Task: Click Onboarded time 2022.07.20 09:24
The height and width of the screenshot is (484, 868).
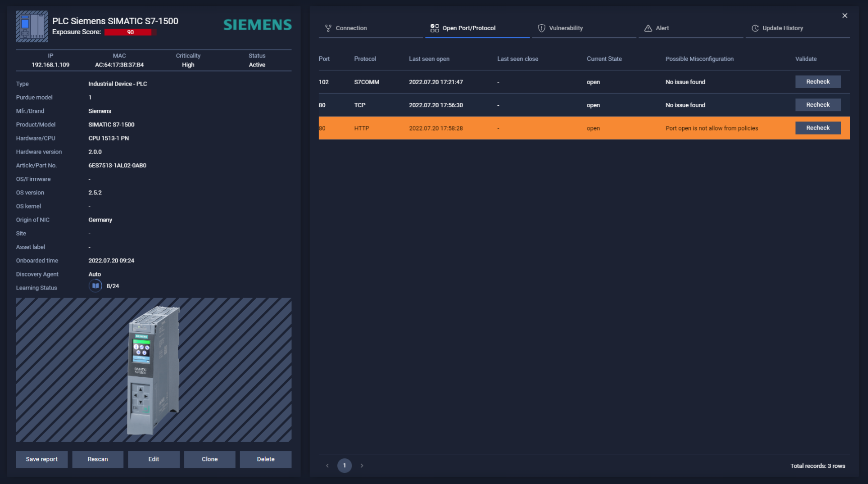Action: [x=111, y=260]
